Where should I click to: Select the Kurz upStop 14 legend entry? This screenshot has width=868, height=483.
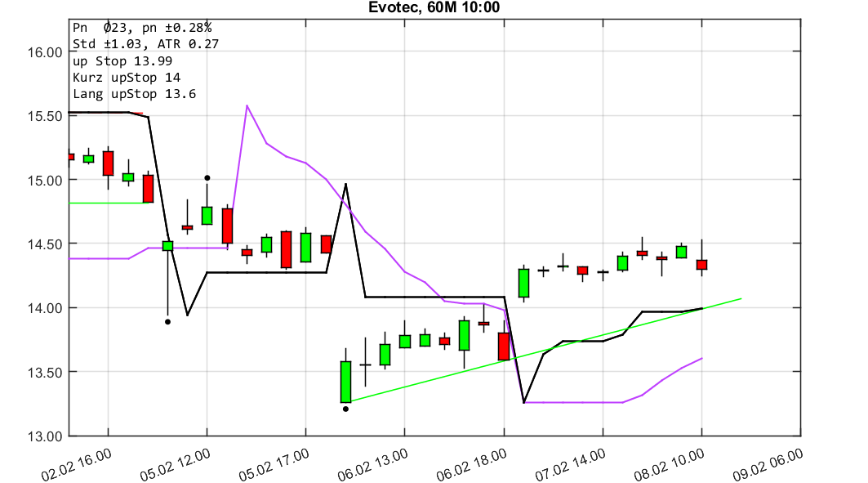(128, 79)
